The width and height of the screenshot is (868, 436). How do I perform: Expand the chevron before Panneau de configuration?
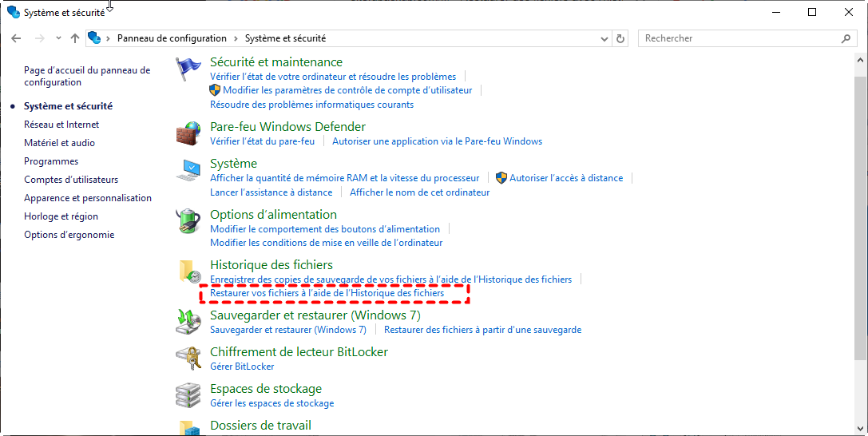click(109, 38)
